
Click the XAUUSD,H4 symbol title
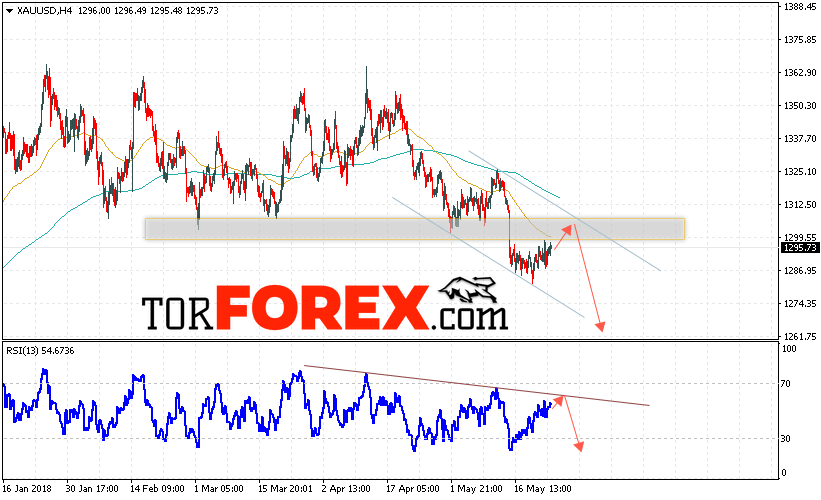tap(44, 10)
